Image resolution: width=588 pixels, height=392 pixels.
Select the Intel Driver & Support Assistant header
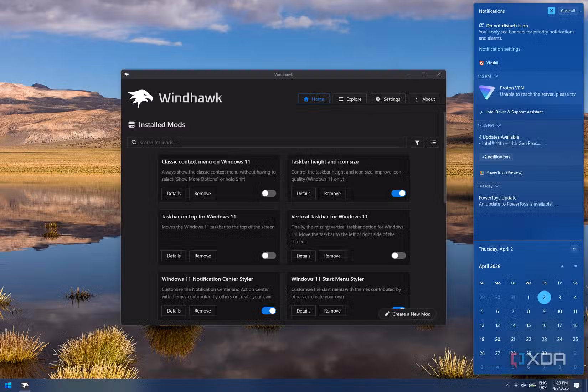[x=511, y=112]
